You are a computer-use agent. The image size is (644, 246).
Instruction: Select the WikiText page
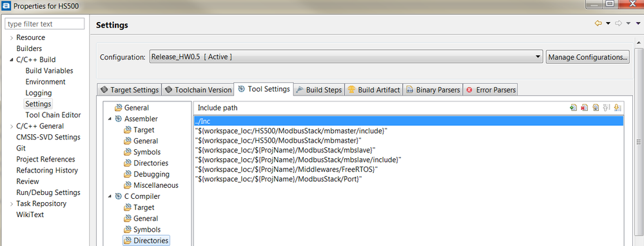30,215
